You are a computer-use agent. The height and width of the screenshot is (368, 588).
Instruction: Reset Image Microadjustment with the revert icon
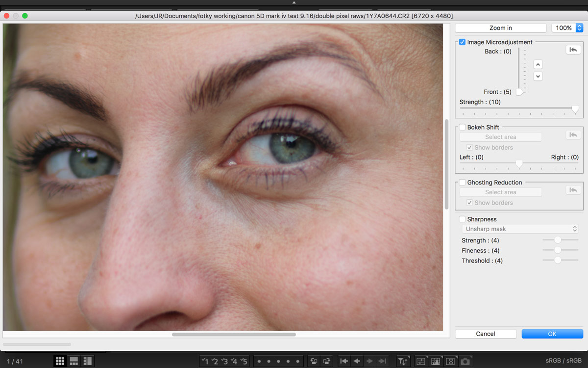(573, 50)
